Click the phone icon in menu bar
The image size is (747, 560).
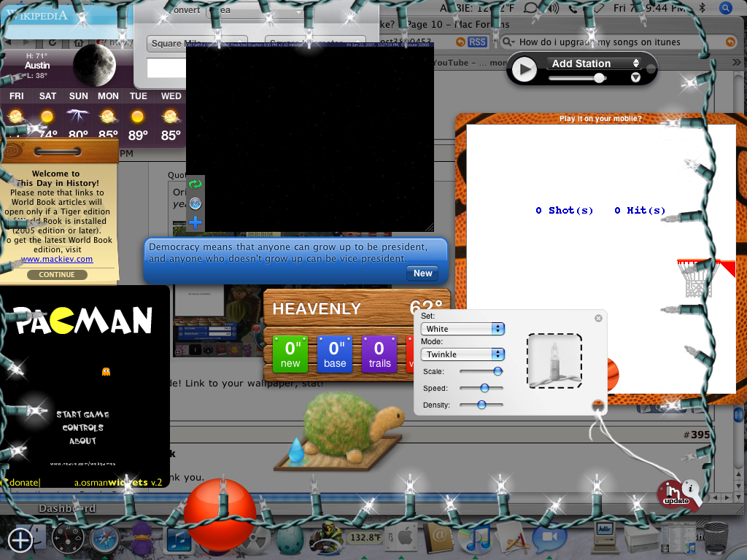click(x=573, y=8)
